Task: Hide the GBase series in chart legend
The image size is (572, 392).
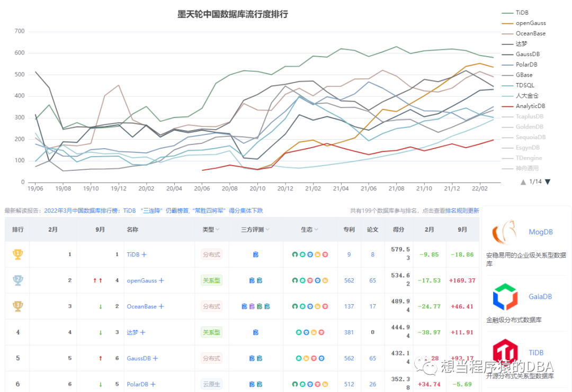Action: pos(517,75)
